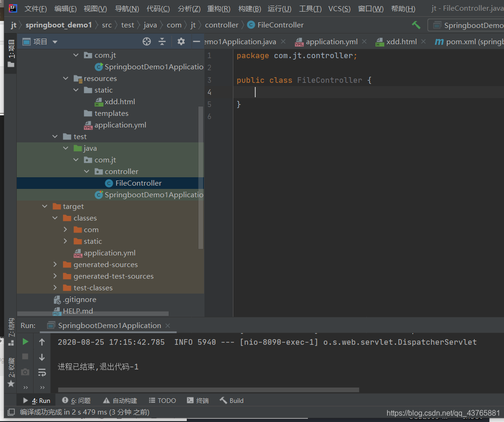Open the Build tool window
504x422 pixels.
232,401
